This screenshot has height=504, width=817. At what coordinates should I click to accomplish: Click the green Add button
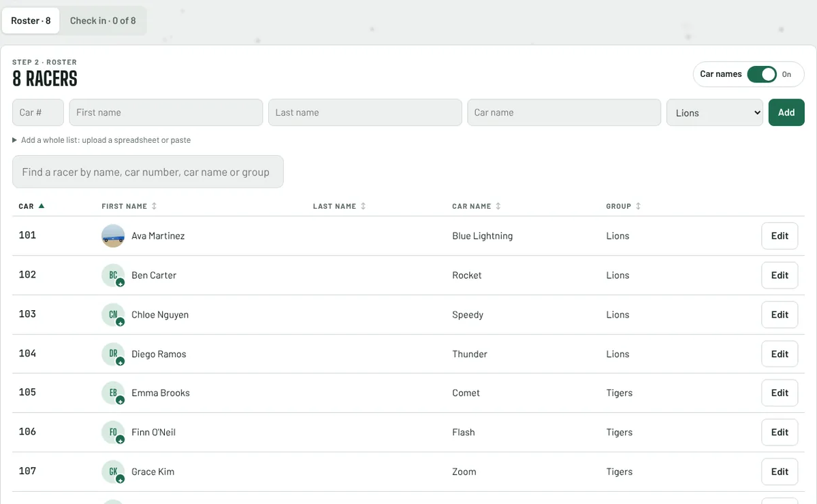pyautogui.click(x=786, y=113)
